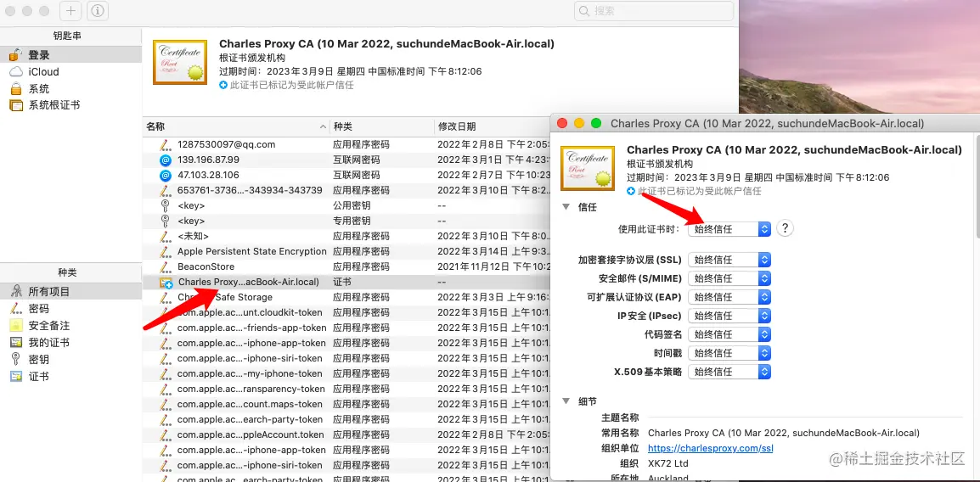Open the 安全邮件 (S/MIME) dropdown
Image resolution: width=980 pixels, height=482 pixels.
point(729,278)
